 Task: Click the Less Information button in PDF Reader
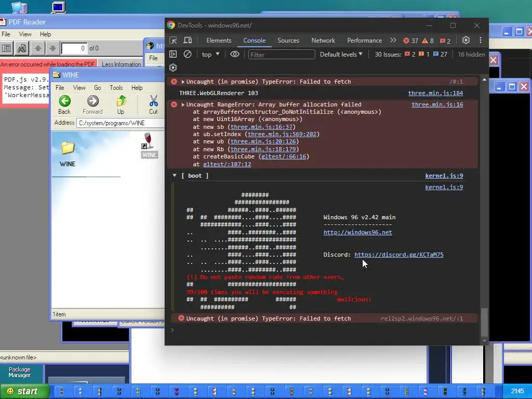coord(121,64)
